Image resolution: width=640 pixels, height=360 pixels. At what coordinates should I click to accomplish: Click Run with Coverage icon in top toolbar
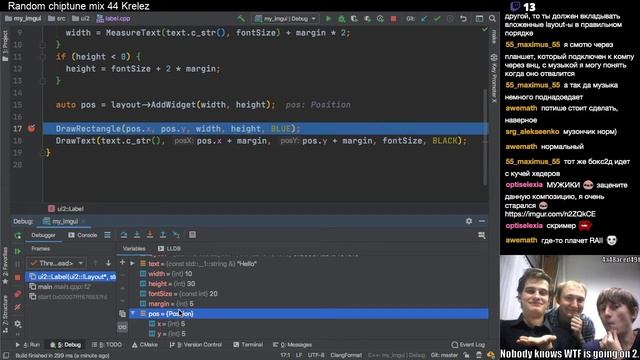point(354,18)
